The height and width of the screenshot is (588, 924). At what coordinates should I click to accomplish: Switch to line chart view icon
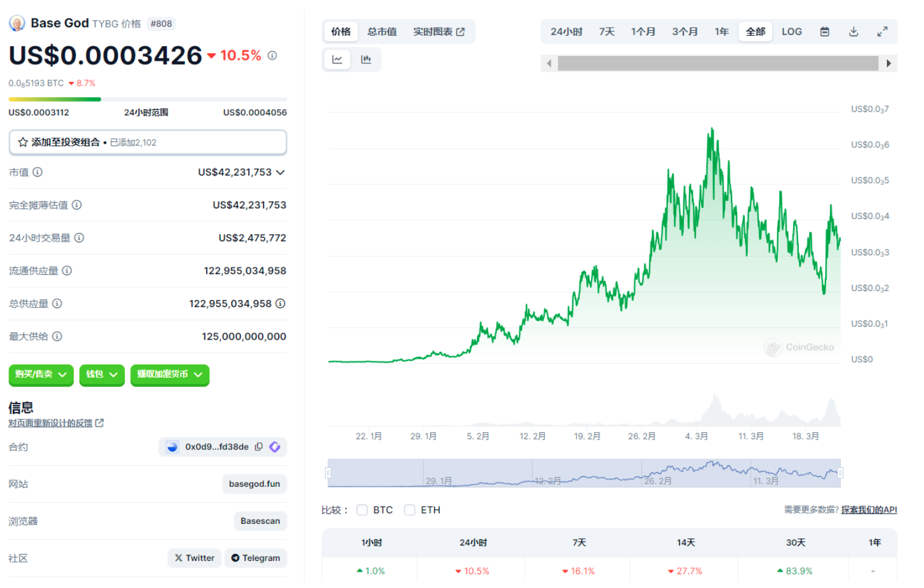tap(337, 59)
